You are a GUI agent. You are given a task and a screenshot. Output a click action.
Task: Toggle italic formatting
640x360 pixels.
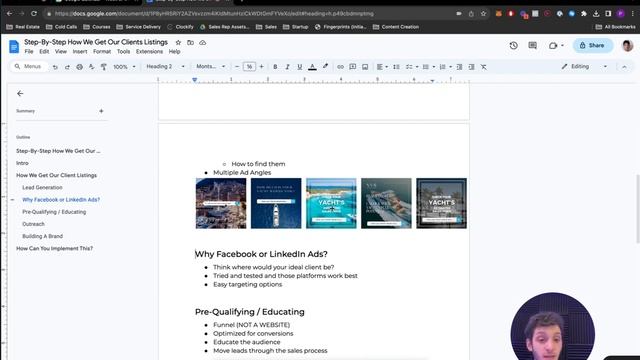287,67
